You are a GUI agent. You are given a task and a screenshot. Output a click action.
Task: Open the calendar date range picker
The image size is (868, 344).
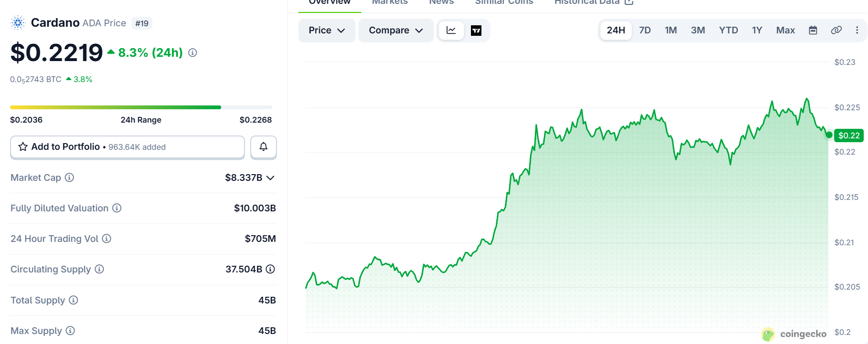pos(813,30)
